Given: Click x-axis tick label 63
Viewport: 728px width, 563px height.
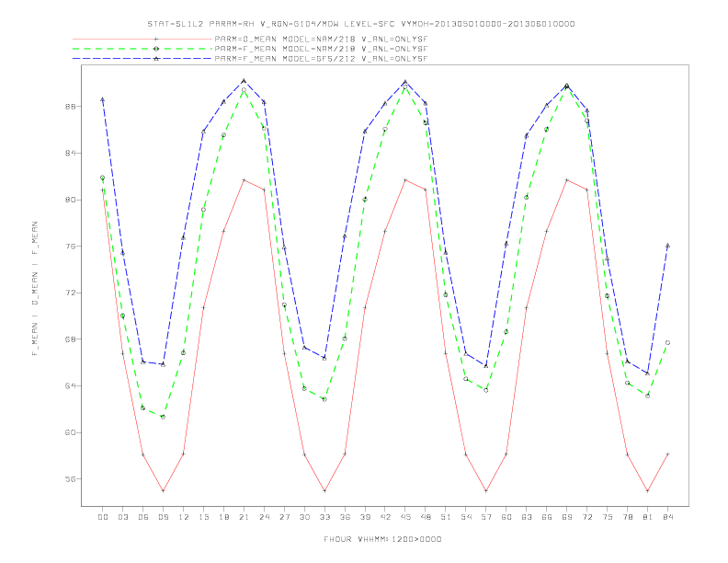Looking at the screenshot, I should click(527, 517).
